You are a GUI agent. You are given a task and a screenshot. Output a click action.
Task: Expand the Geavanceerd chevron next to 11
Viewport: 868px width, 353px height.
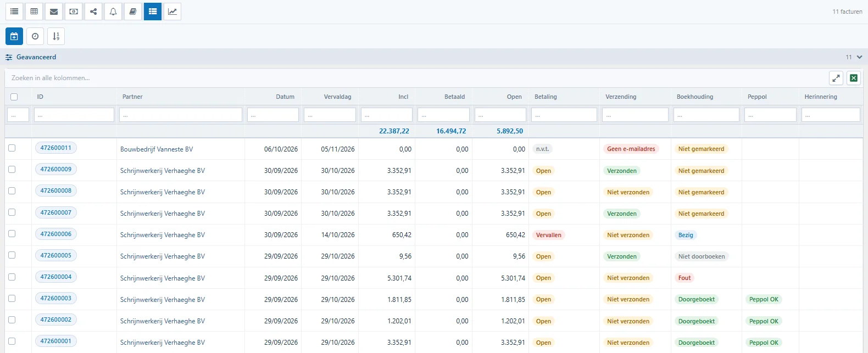click(859, 57)
